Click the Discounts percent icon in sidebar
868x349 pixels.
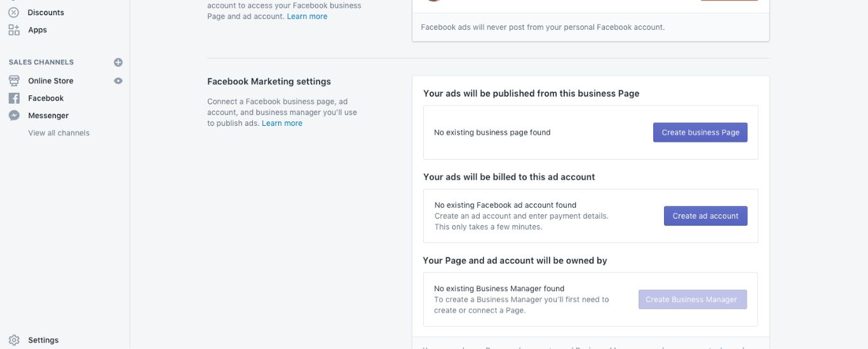(14, 12)
